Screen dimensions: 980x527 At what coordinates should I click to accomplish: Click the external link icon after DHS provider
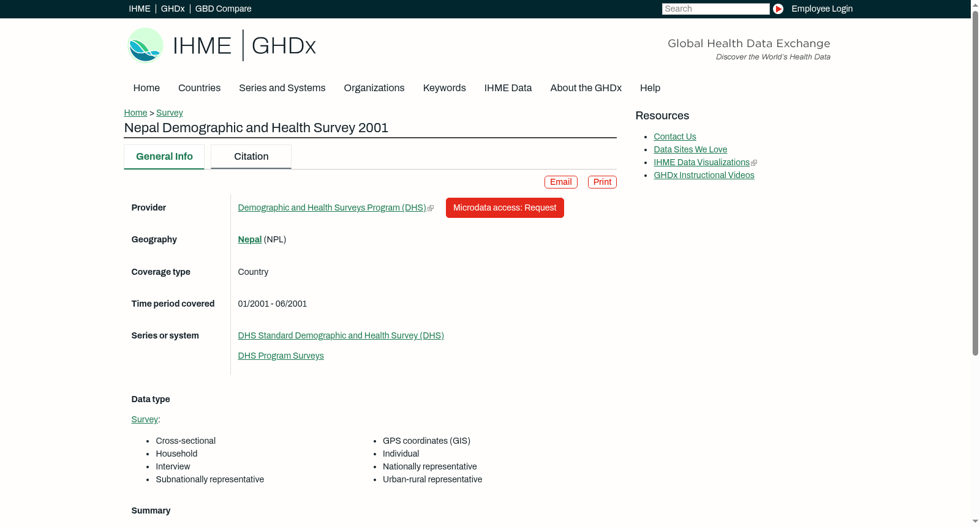point(431,208)
